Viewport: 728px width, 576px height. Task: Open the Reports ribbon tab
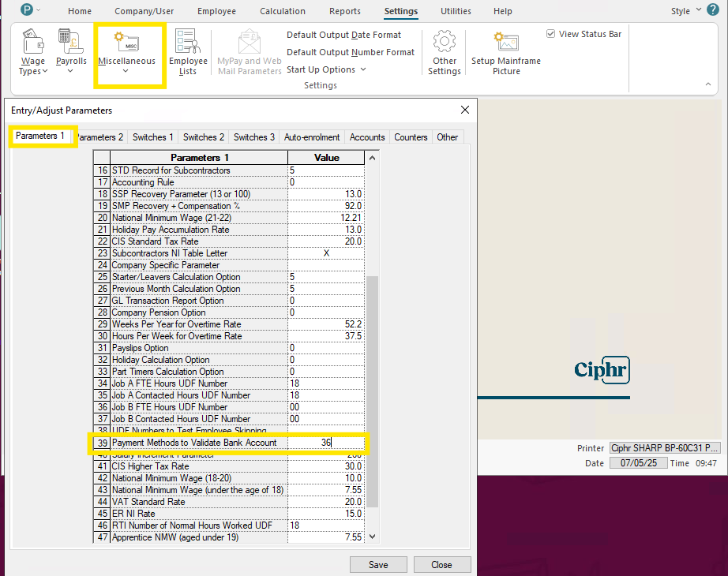tap(345, 11)
